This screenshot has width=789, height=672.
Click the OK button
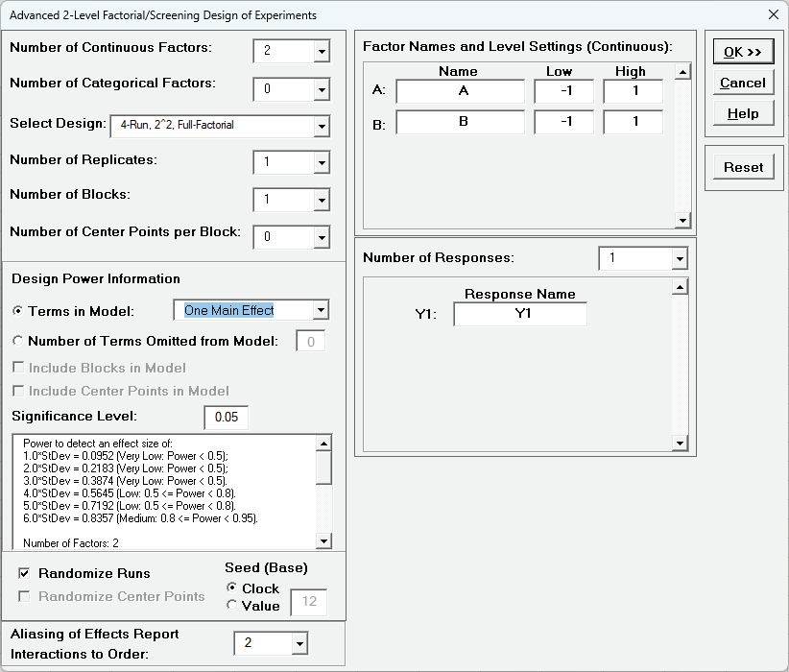click(742, 51)
